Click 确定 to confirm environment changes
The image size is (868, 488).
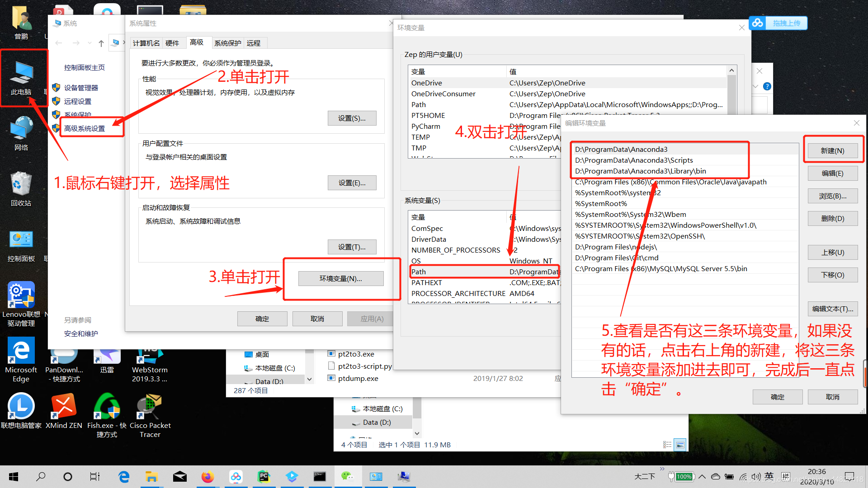tap(776, 396)
